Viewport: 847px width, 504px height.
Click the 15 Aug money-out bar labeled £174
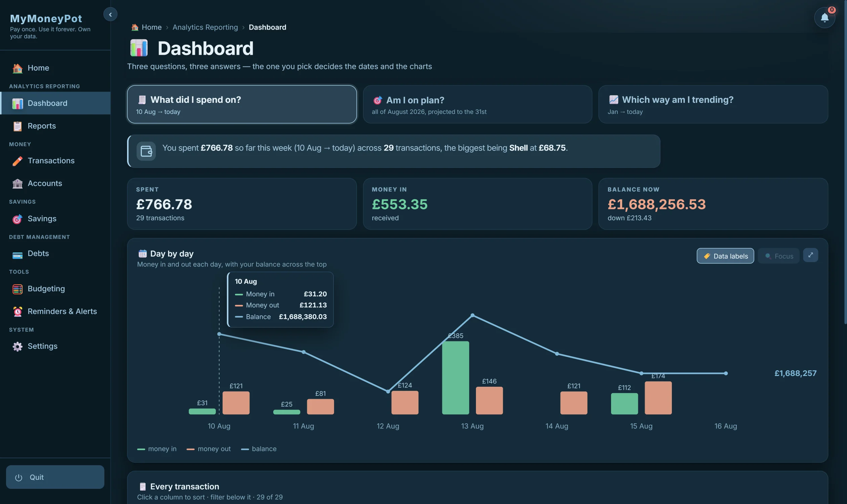(x=658, y=398)
